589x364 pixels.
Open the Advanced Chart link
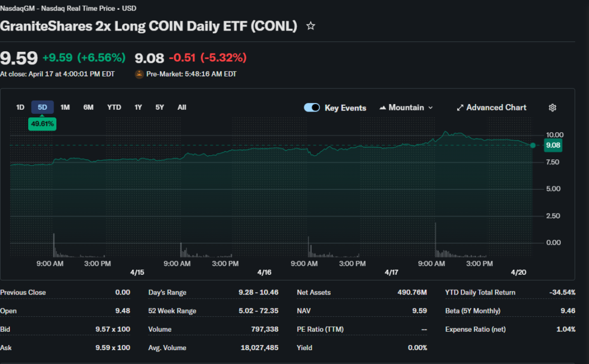tap(496, 108)
